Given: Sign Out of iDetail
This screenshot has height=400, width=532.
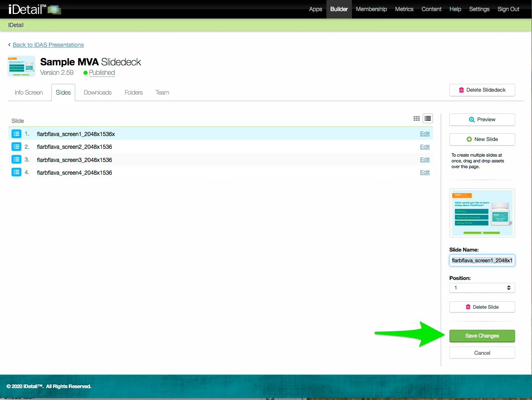Looking at the screenshot, I should coord(508,9).
